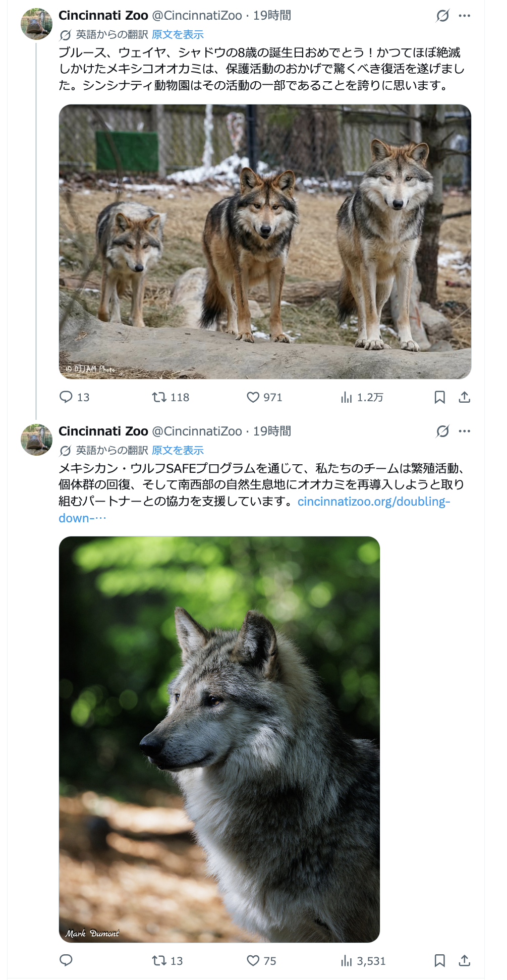Bookmark the second wolf tweet
Viewport: 507px width, 980px height.
click(x=439, y=960)
